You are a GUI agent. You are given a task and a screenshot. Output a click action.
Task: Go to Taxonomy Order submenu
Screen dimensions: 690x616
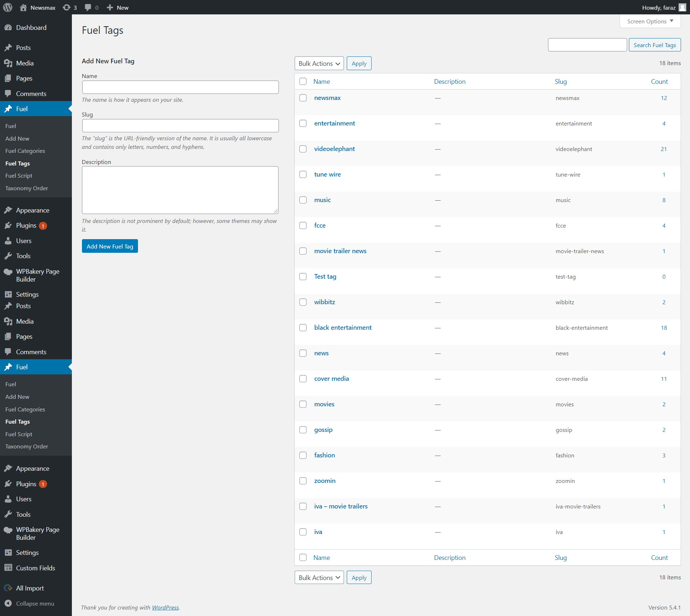tap(27, 188)
